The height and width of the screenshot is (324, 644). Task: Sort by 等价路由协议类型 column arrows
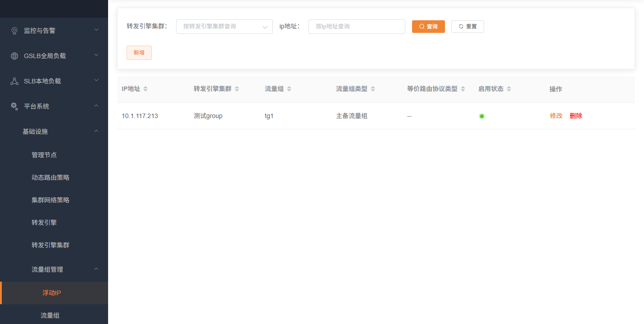coord(463,89)
